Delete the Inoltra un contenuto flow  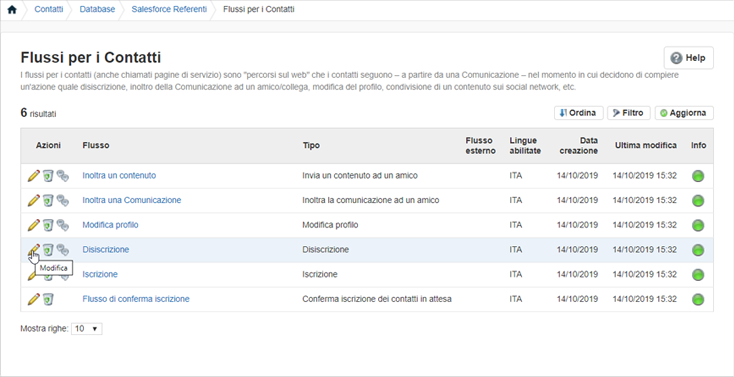48,176
